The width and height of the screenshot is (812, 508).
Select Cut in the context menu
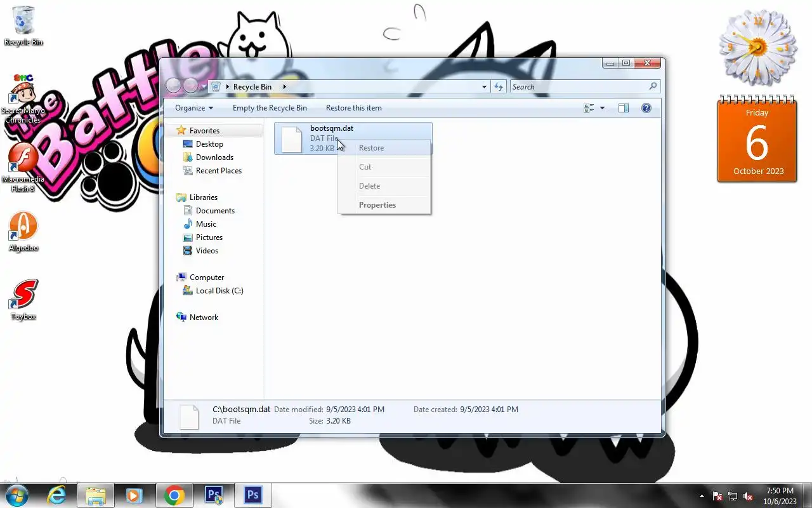384,167
